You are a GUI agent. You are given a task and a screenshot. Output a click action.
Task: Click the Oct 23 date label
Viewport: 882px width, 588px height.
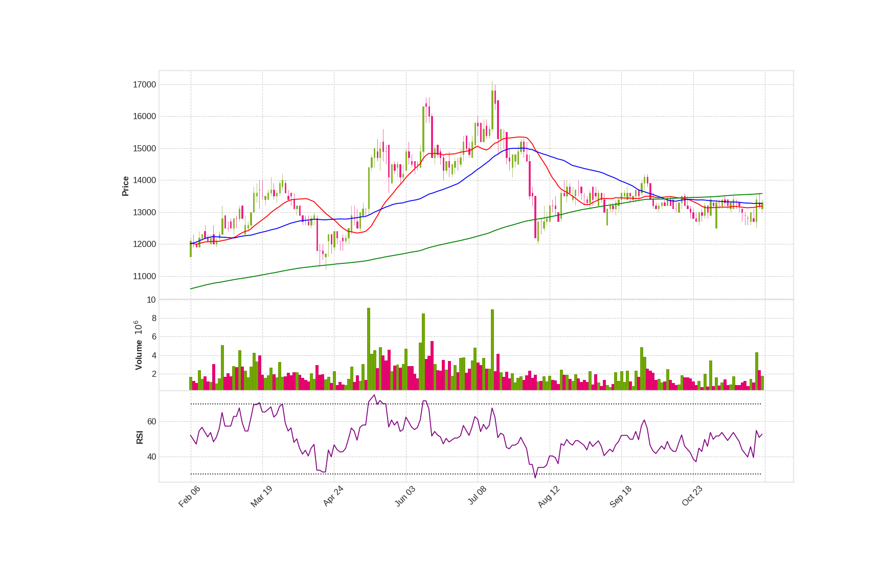692,496
